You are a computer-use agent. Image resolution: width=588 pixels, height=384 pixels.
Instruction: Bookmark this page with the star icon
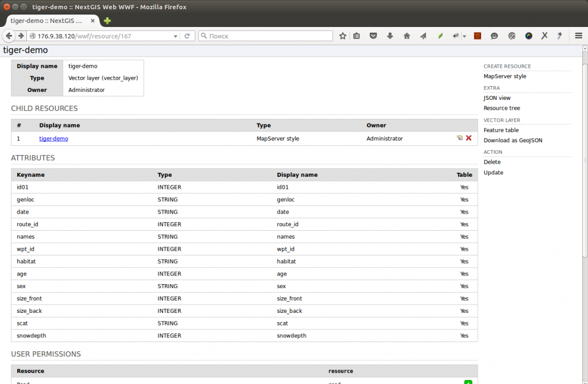(343, 36)
